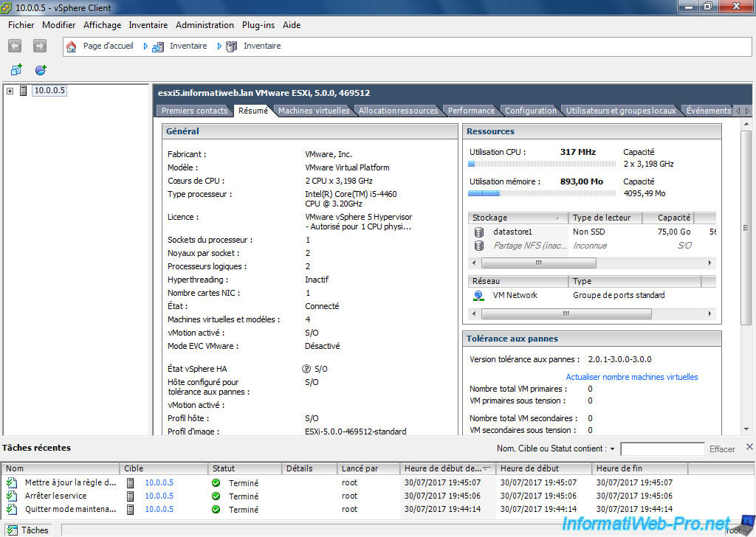The image size is (756, 537).
Task: Click the vSphere HA state help icon
Action: [306, 369]
